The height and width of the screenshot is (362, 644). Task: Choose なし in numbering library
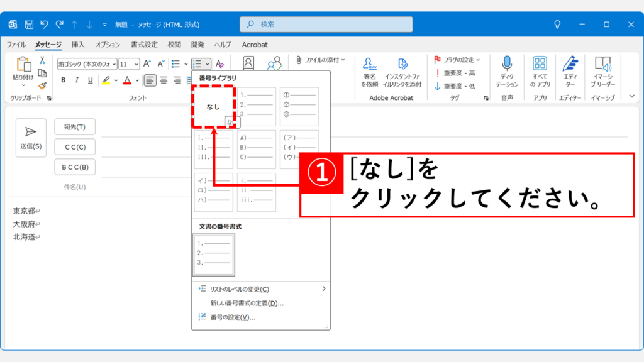click(x=214, y=107)
